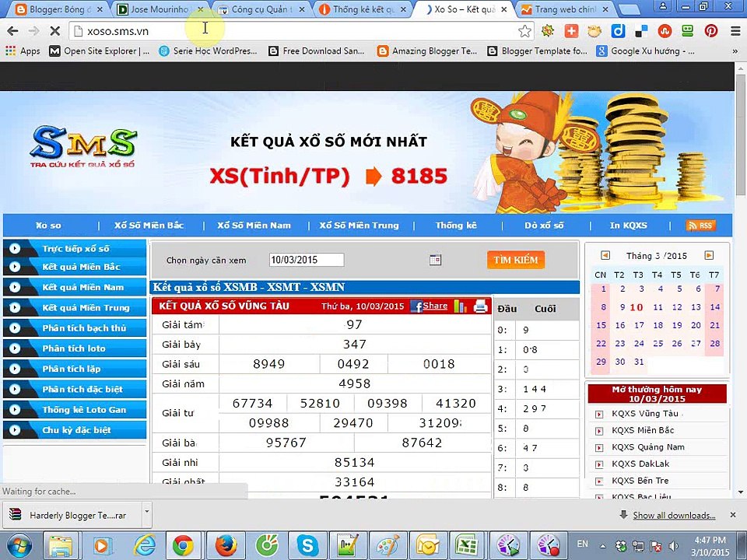This screenshot has width=747, height=560.
Task: Click the StumbleUpon extension icon
Action: coord(664,31)
